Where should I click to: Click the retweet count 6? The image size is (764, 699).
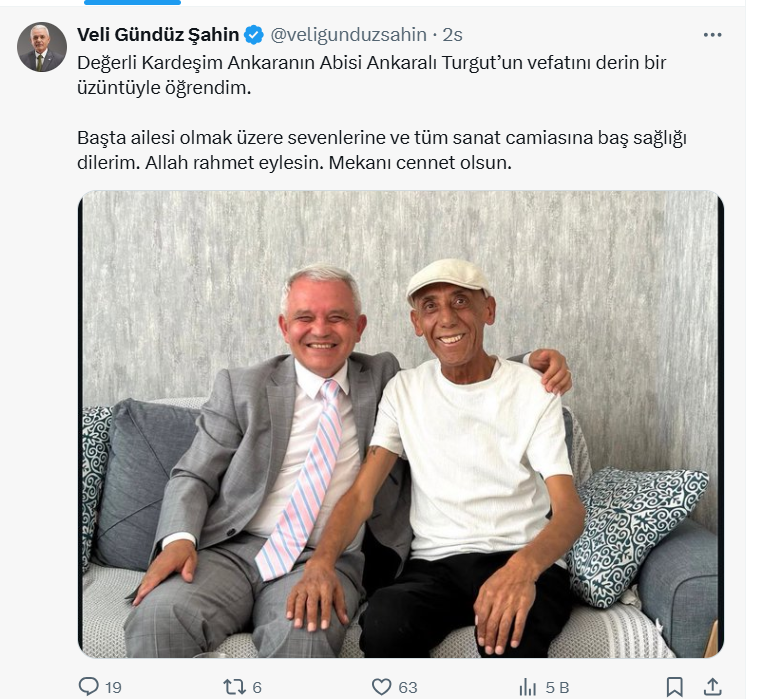point(257,687)
